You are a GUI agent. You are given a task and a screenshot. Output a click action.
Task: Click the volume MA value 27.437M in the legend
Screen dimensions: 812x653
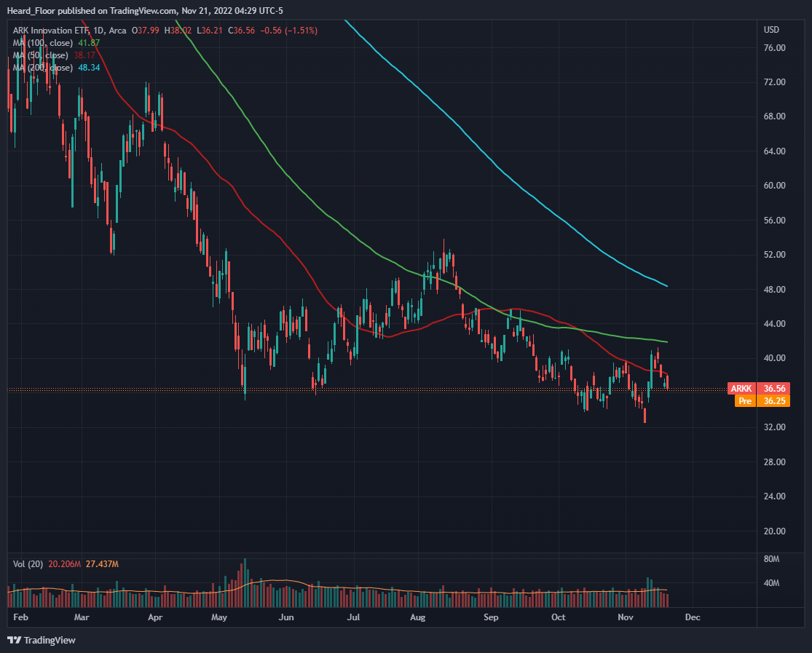point(102,564)
